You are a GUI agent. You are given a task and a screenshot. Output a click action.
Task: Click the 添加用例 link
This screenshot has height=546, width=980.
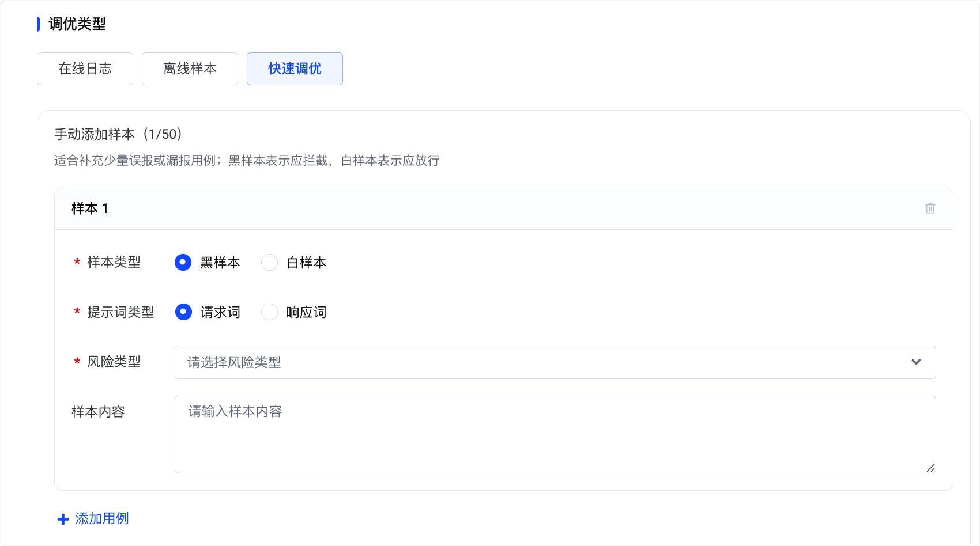pos(102,519)
